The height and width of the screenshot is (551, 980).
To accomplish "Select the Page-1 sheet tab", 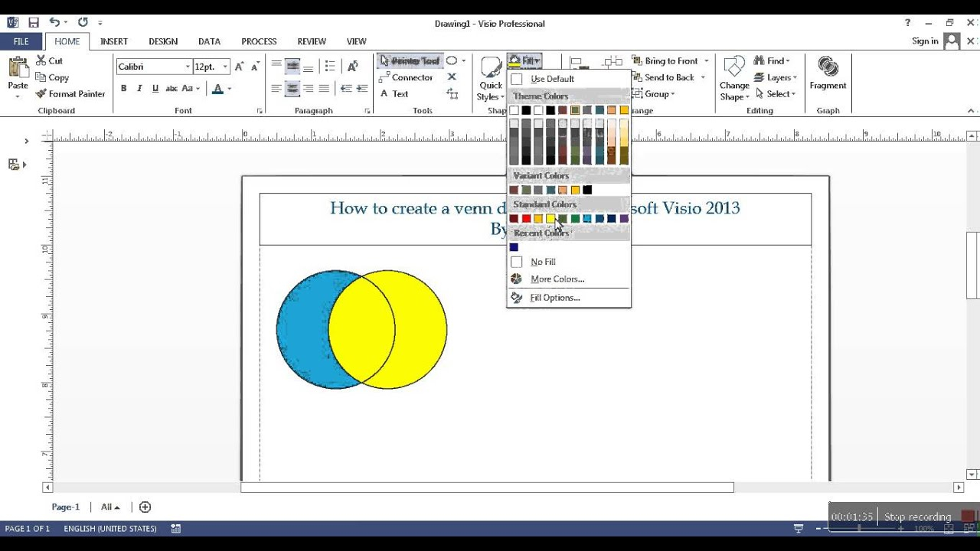I will tap(65, 507).
